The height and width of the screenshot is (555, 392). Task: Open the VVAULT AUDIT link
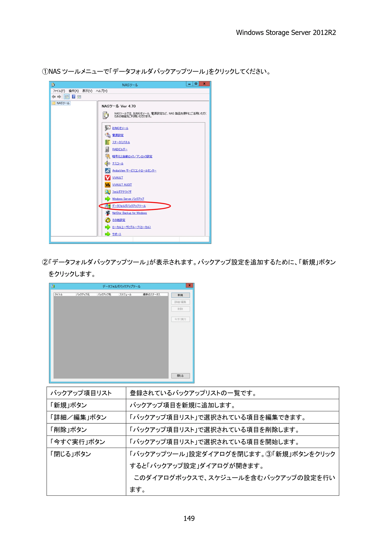(122, 185)
